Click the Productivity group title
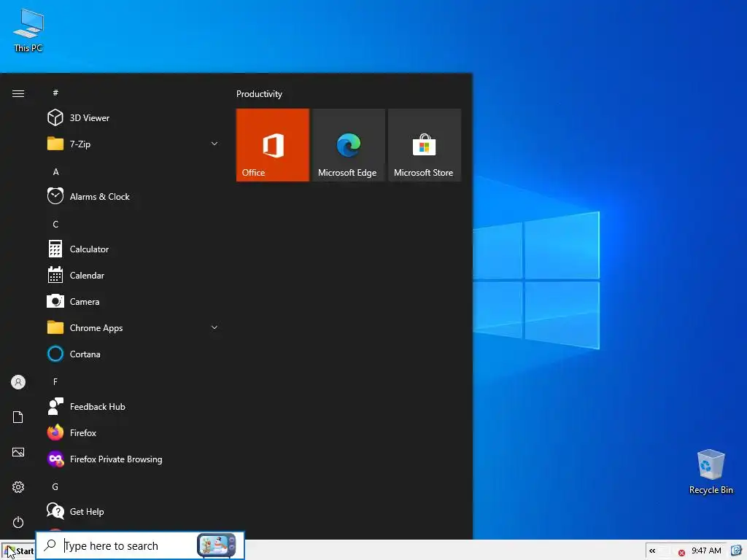The width and height of the screenshot is (747, 560). [259, 94]
